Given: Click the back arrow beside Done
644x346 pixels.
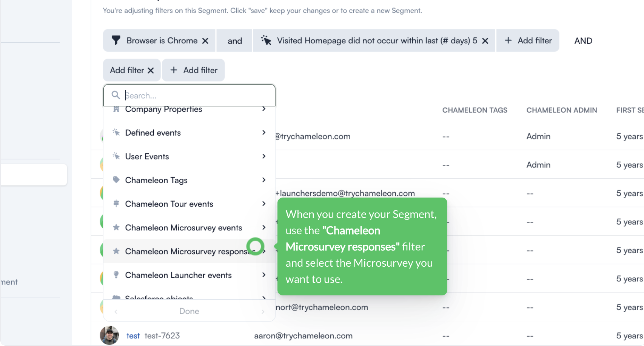Looking at the screenshot, I should 116,312.
